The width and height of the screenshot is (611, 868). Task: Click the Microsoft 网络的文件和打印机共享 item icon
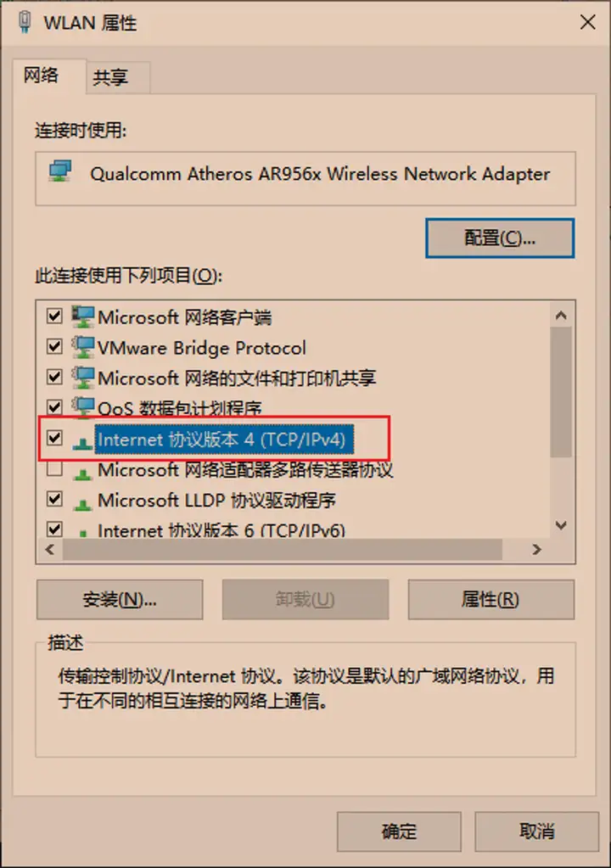click(83, 378)
